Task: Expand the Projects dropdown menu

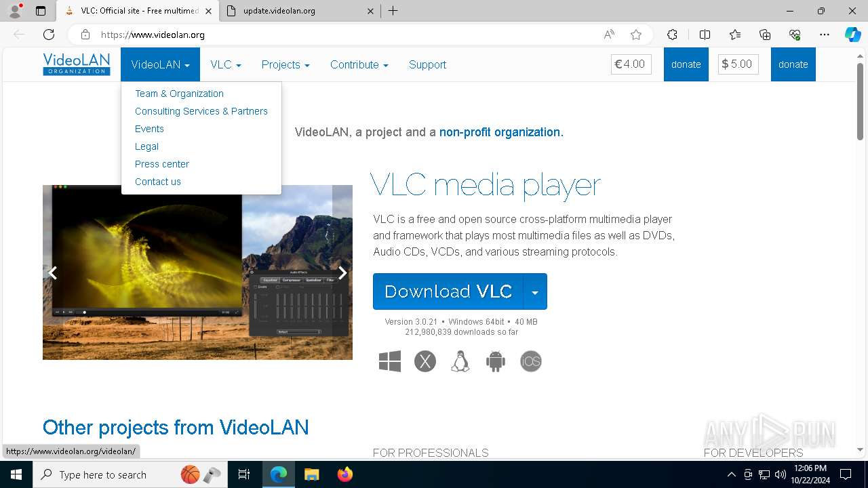Action: coord(285,64)
